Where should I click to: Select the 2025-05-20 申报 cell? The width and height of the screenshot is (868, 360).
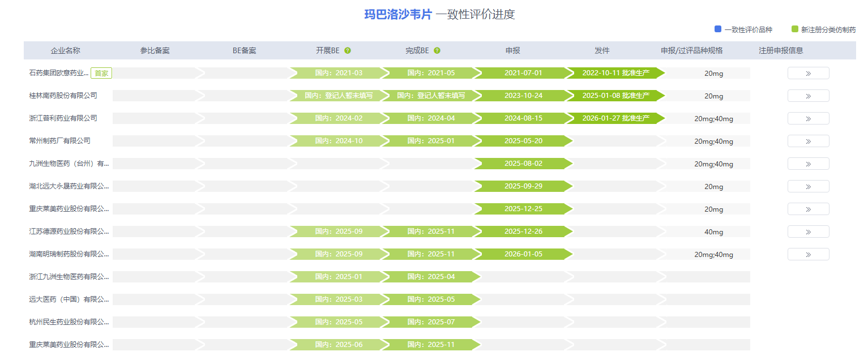click(x=523, y=141)
